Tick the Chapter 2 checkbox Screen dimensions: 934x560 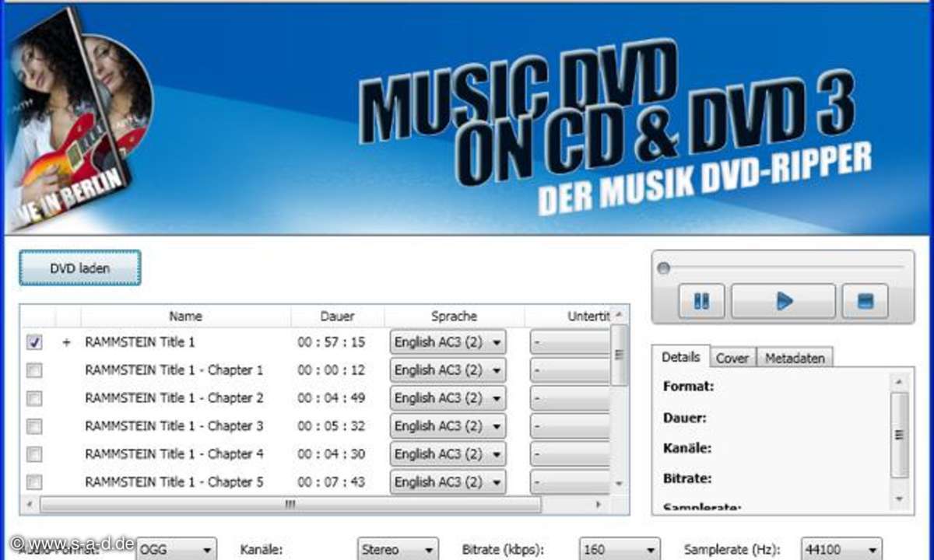[x=34, y=398]
